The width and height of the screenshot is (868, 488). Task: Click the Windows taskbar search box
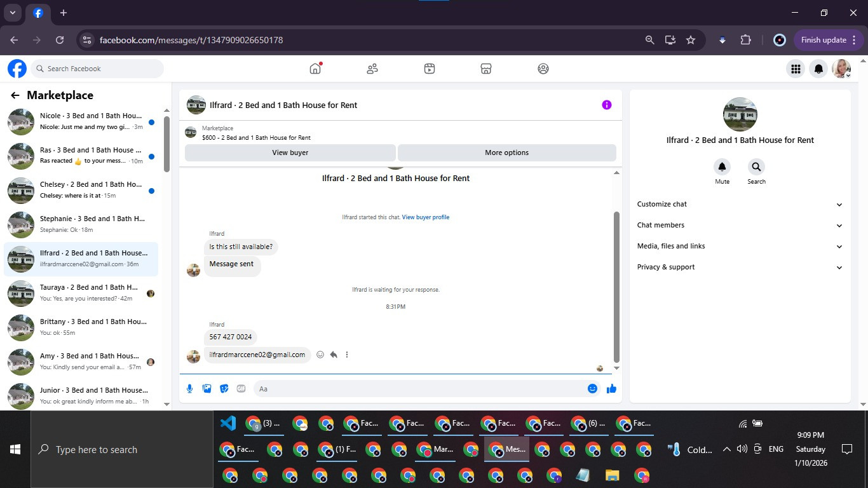(122, 449)
